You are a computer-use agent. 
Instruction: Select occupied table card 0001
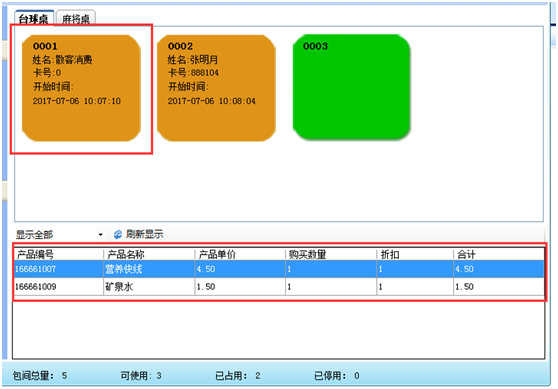(81, 88)
